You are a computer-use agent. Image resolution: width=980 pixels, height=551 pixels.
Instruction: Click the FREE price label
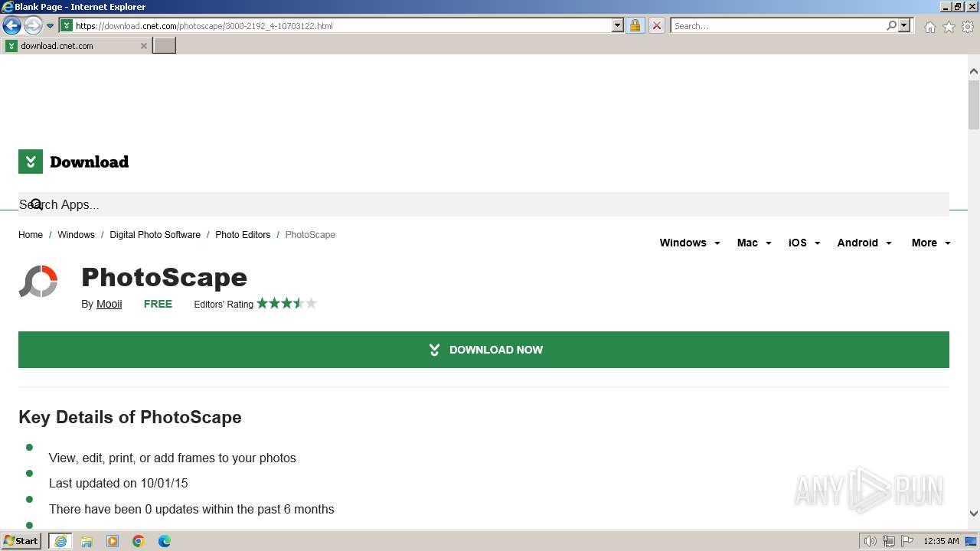point(158,304)
